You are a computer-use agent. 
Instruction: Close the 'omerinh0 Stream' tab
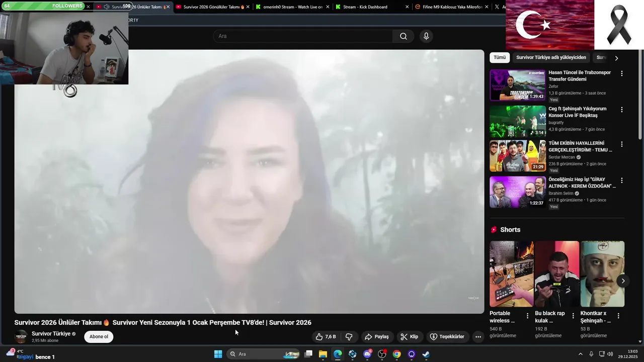[x=328, y=7]
